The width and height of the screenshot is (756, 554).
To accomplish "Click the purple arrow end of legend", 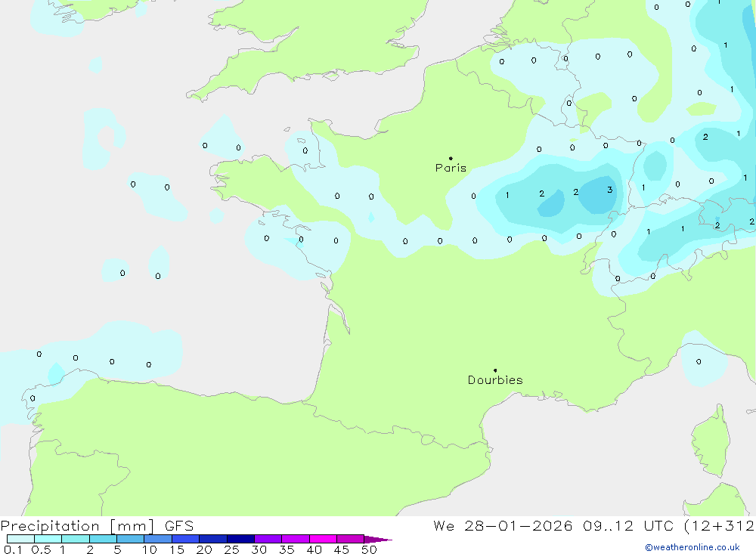I will coord(378,539).
